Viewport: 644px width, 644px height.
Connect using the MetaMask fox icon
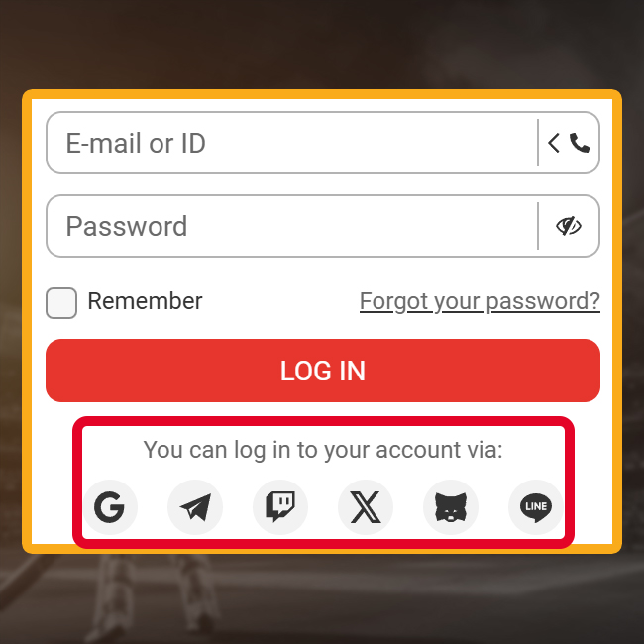pyautogui.click(x=451, y=507)
